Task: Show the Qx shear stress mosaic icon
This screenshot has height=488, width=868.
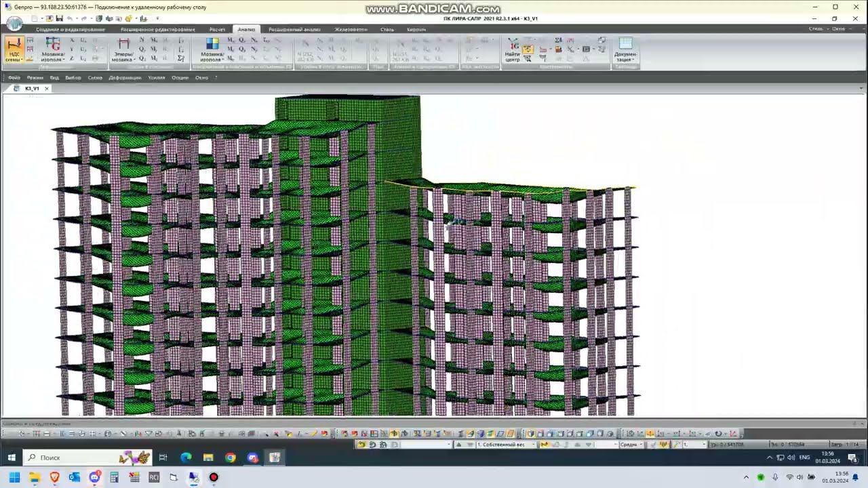Action: 241,41
